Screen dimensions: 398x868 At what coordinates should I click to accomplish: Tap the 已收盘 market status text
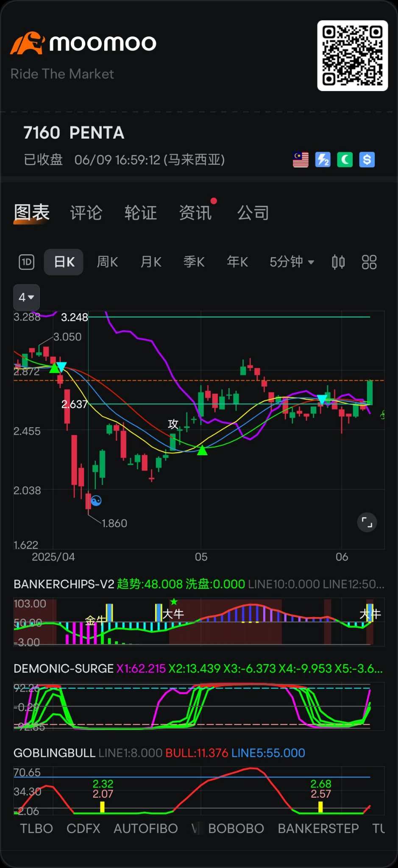tap(43, 160)
